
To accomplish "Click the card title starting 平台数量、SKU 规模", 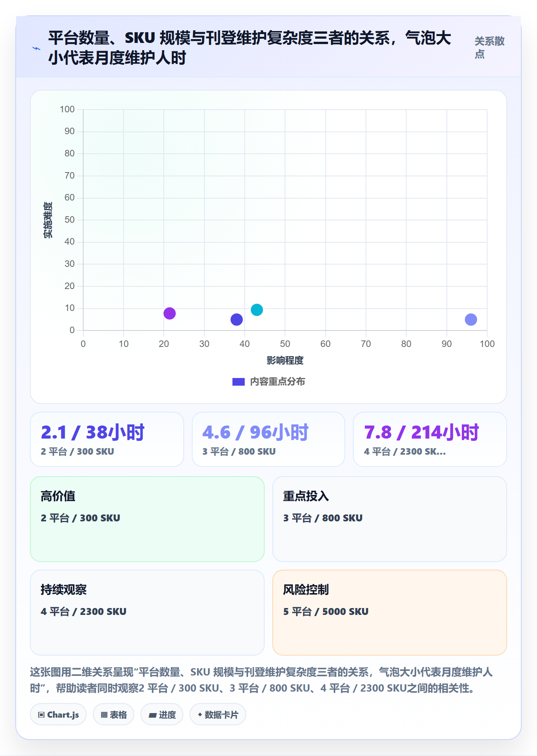I will coord(249,48).
